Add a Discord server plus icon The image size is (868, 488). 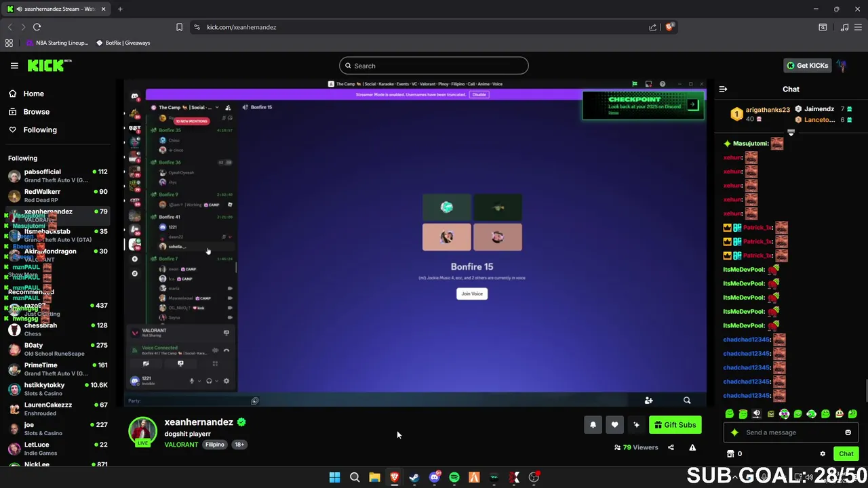tap(135, 259)
